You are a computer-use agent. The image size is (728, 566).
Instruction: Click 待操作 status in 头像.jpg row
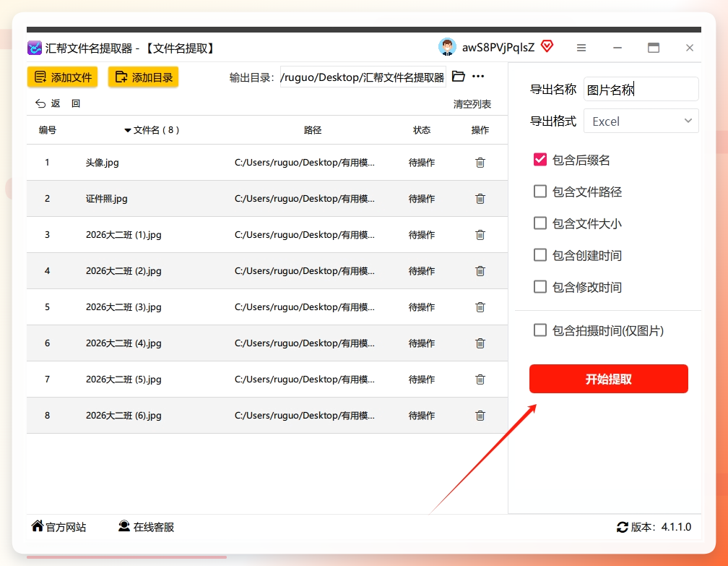422,163
